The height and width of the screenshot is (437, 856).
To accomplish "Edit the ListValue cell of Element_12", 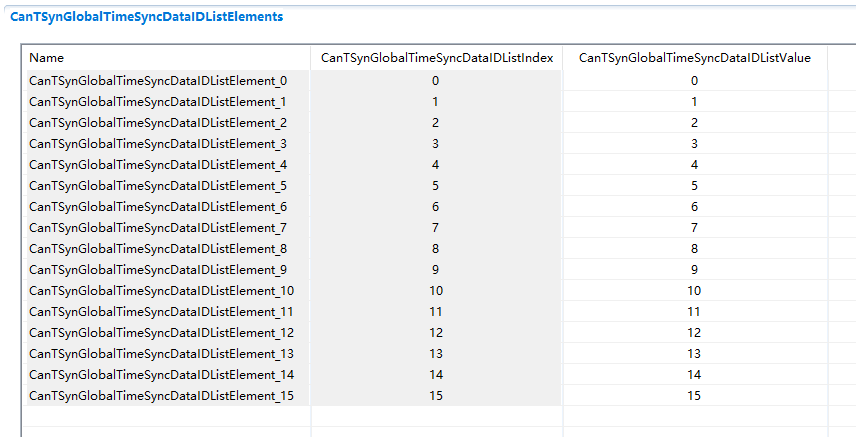I will pos(694,333).
